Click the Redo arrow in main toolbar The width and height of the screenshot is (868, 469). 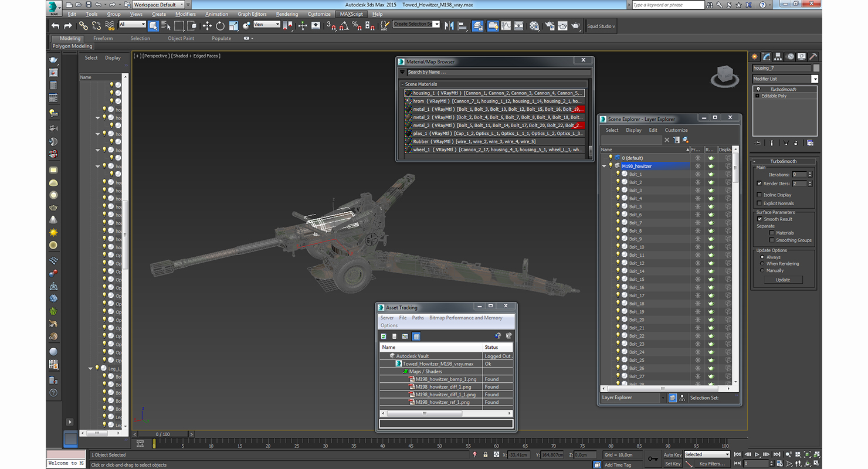click(68, 26)
